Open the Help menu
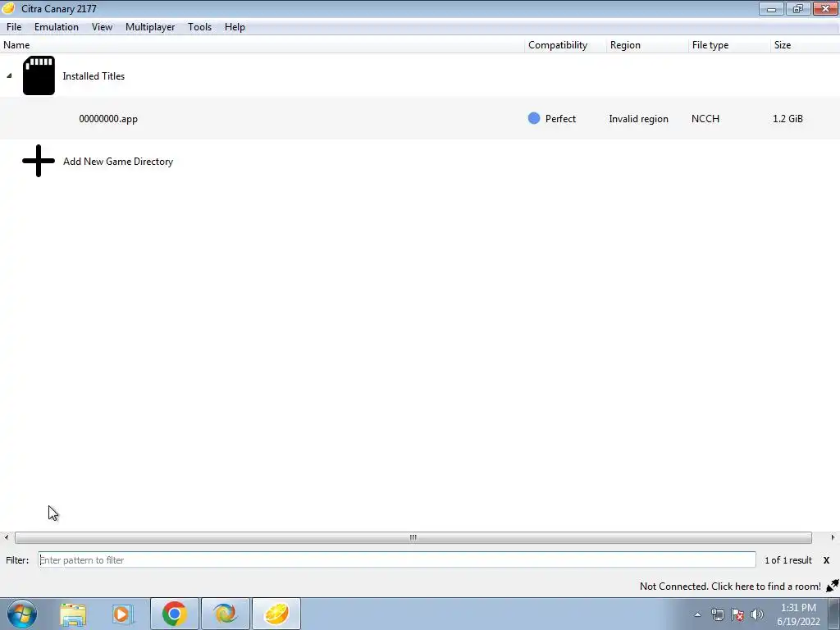Image resolution: width=840 pixels, height=630 pixels. tap(235, 27)
